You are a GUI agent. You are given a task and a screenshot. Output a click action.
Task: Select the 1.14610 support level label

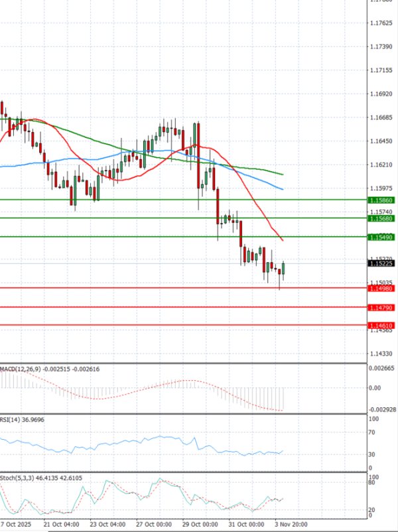(x=381, y=326)
